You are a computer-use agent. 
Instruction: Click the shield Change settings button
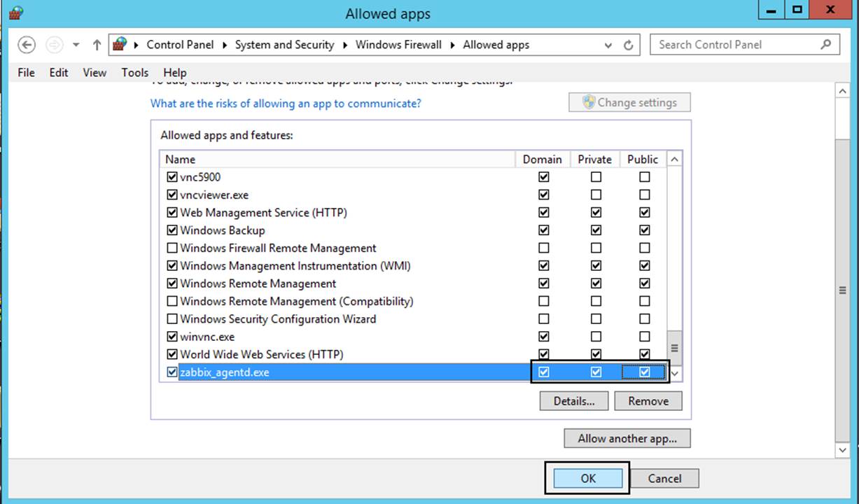629,102
